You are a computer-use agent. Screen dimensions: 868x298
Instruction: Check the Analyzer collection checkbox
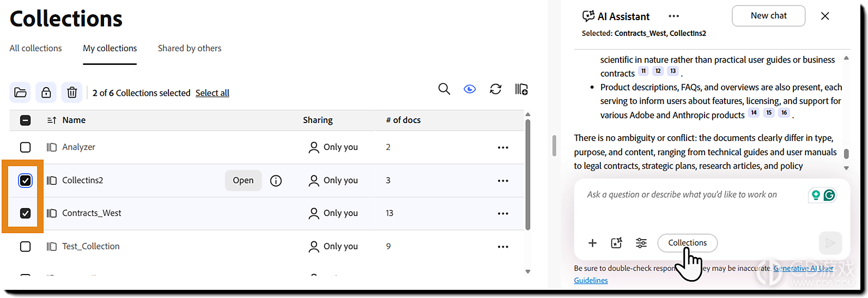point(25,147)
